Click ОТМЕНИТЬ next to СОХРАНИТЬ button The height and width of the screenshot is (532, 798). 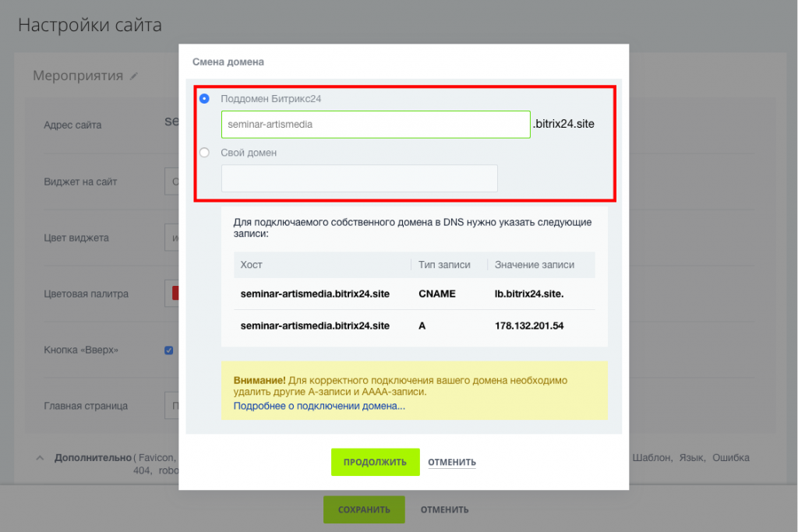[444, 509]
